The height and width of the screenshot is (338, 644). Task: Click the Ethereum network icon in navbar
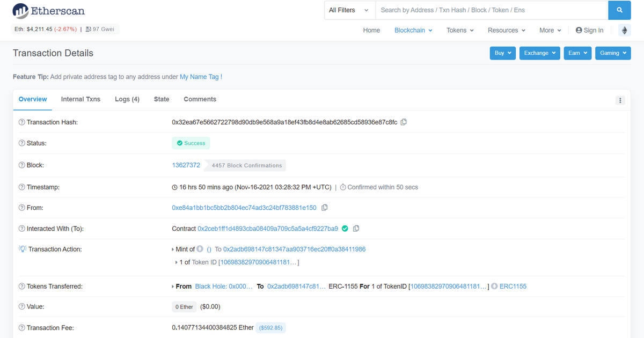coord(624,31)
